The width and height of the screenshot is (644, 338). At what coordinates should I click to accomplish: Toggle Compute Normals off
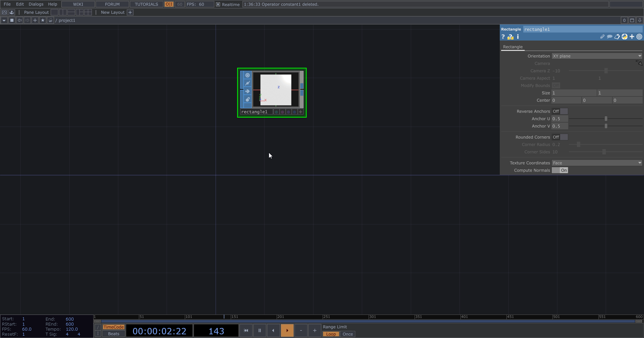click(x=560, y=171)
